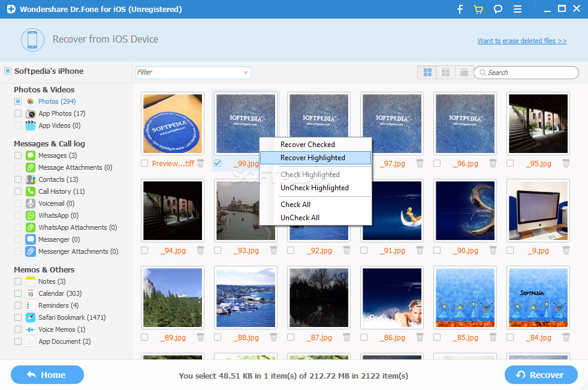Image resolution: width=588 pixels, height=390 pixels.
Task: Click the App Photos camera icon
Action: click(x=31, y=113)
